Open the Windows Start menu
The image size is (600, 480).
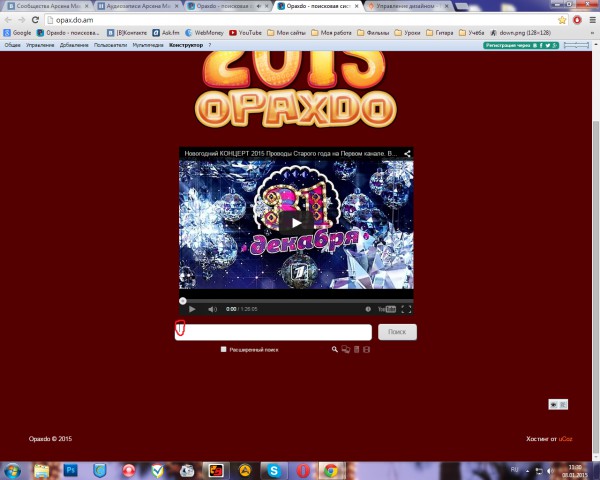(x=12, y=470)
